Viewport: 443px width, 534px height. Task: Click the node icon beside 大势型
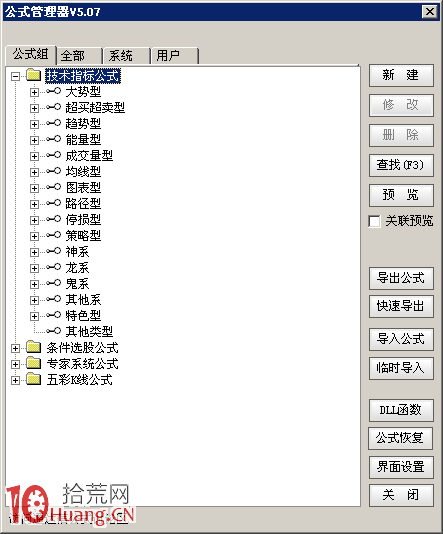coord(53,91)
